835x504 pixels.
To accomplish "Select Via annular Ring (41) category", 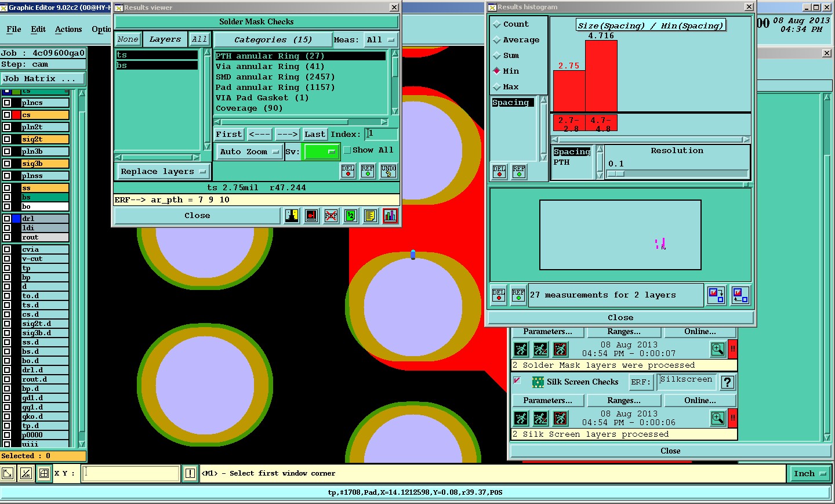I will [x=300, y=67].
